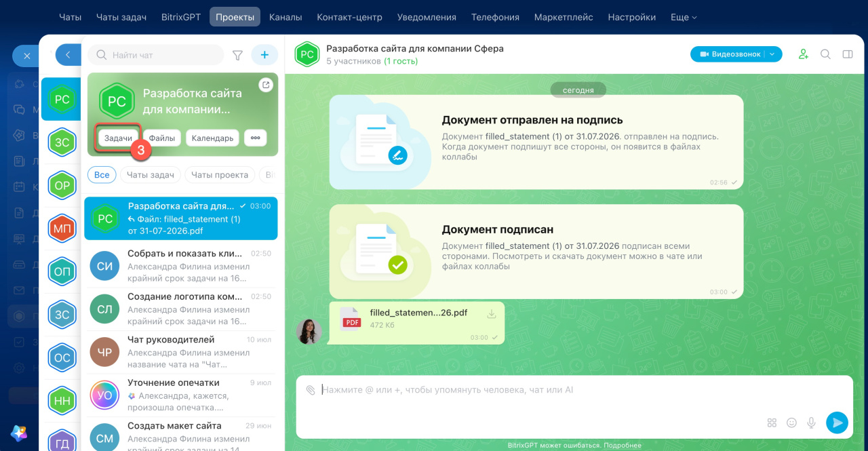The image size is (868, 451).
Task: Select the НН project avatar in left column
Action: click(62, 401)
